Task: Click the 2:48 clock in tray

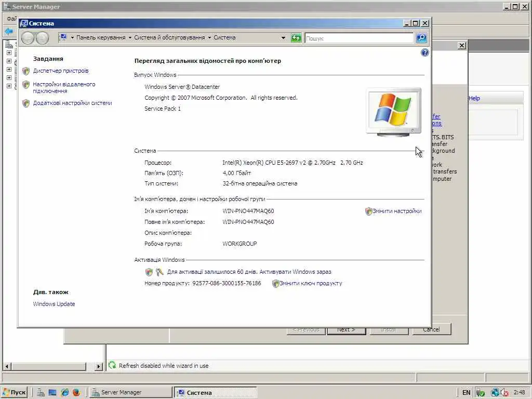Action: pyautogui.click(x=519, y=393)
